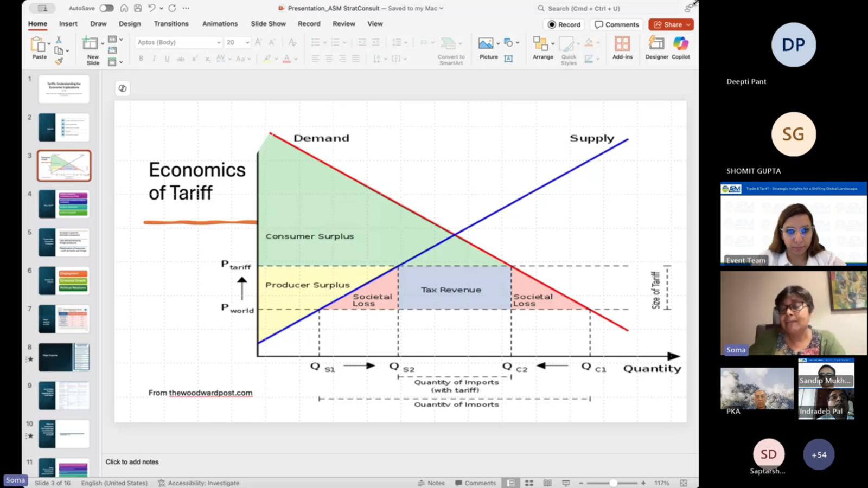Viewport: 868px width, 488px height.
Task: Open the Comments button at top right
Action: click(x=616, y=24)
